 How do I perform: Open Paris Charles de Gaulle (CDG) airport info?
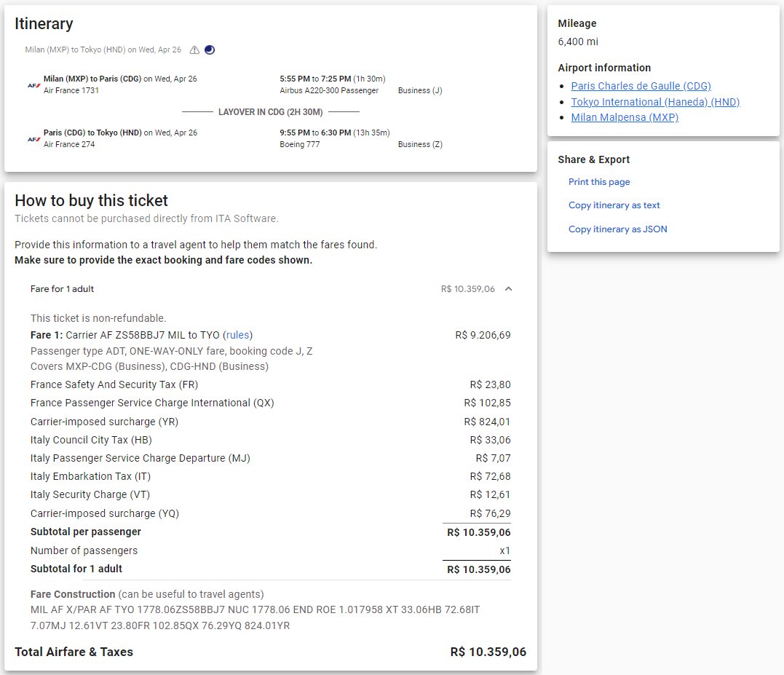(641, 86)
